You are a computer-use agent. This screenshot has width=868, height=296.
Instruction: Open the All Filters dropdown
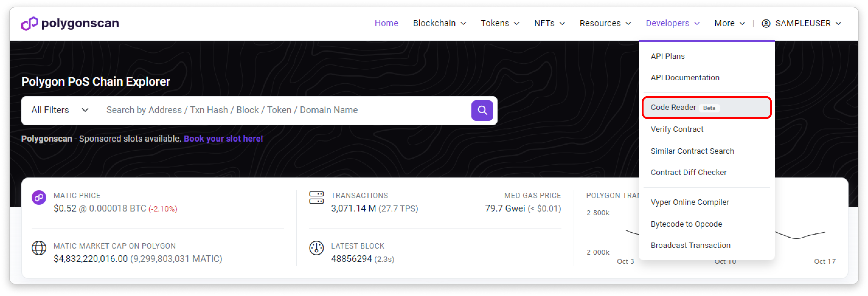[x=60, y=110]
